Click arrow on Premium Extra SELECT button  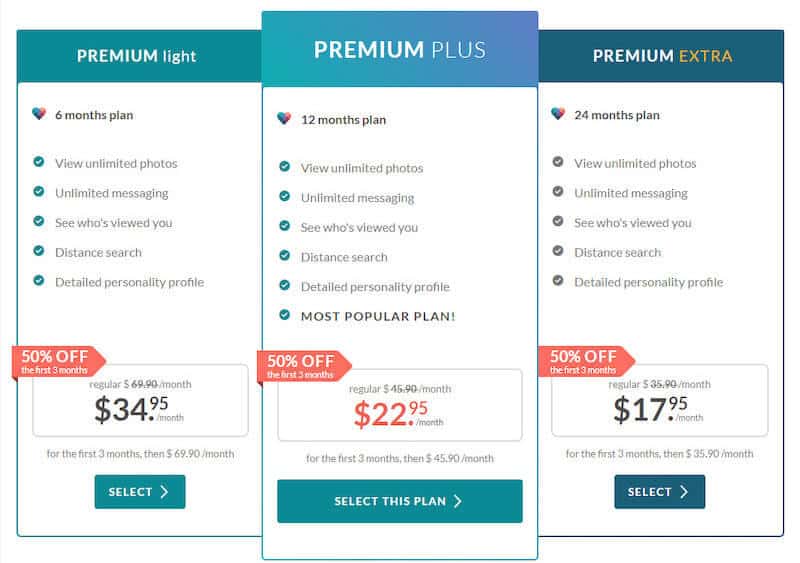coord(684,492)
